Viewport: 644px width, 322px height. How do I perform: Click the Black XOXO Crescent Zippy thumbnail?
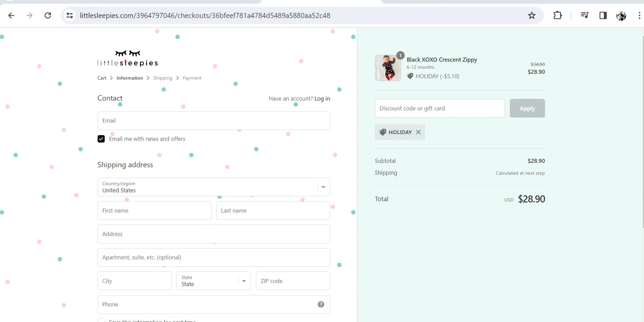pyautogui.click(x=388, y=68)
